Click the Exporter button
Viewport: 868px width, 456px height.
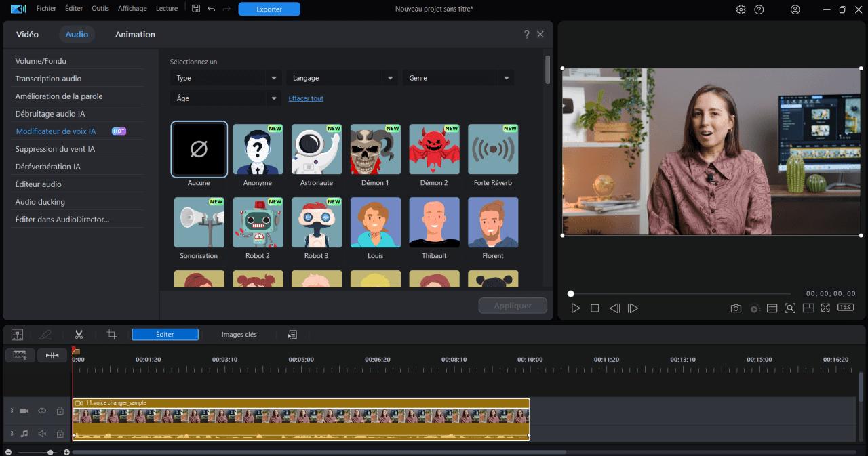coord(269,9)
